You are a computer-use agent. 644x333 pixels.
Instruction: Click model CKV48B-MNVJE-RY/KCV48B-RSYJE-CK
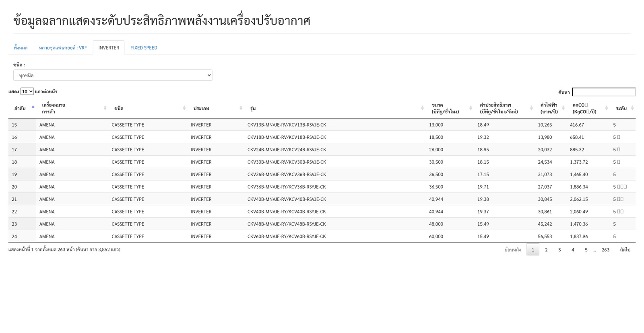tap(287, 224)
